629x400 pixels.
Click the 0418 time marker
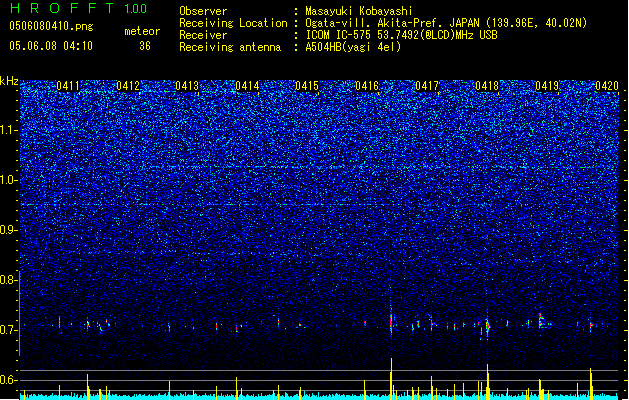pyautogui.click(x=487, y=86)
